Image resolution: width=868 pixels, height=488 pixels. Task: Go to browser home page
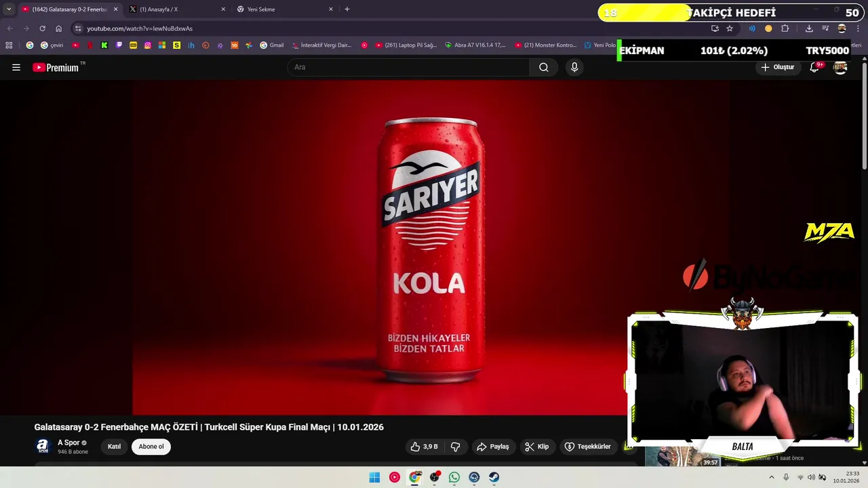(x=58, y=28)
